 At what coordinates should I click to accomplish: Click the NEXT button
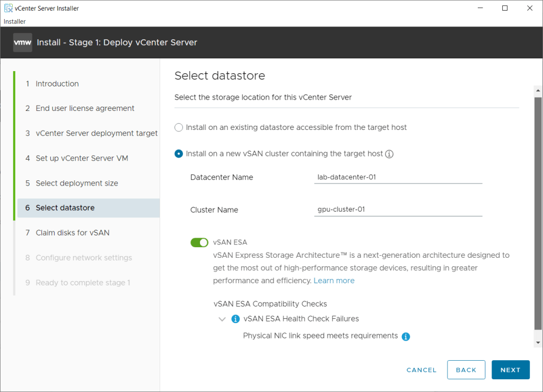[x=510, y=370]
